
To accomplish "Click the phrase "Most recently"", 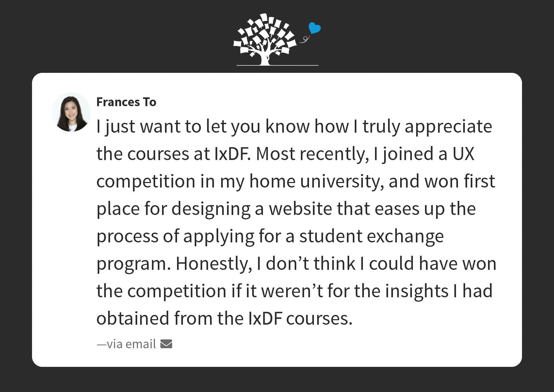I will point(313,154).
